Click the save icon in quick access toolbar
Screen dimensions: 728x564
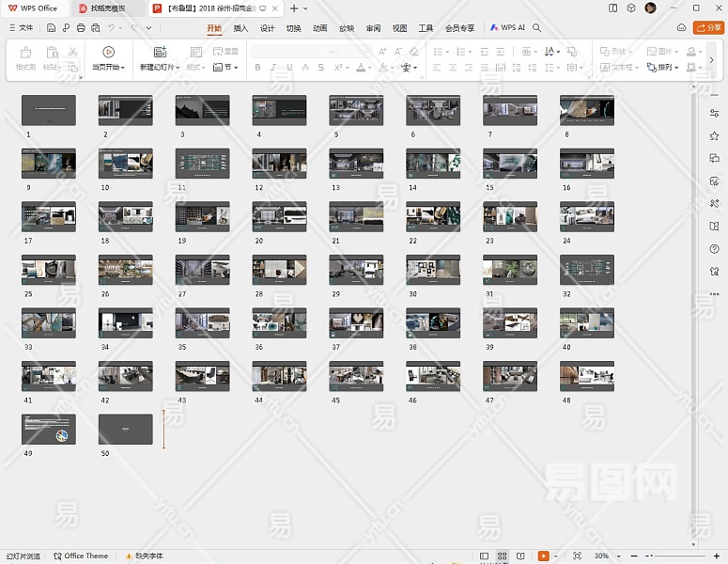click(52, 28)
